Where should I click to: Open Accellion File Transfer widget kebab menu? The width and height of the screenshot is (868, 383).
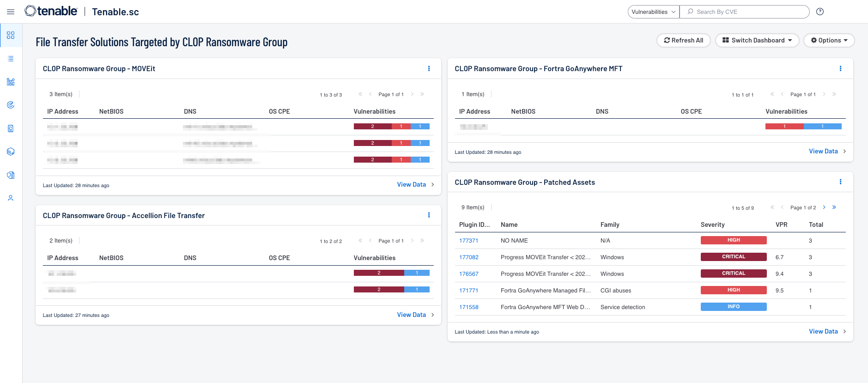429,215
